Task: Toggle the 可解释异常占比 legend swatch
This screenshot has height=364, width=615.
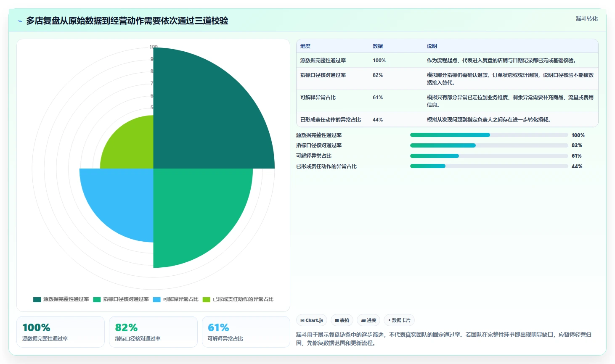Action: [x=156, y=299]
